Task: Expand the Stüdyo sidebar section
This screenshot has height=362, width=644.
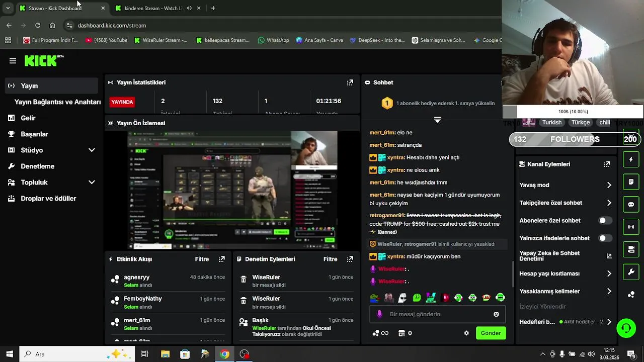Action: pos(92,150)
